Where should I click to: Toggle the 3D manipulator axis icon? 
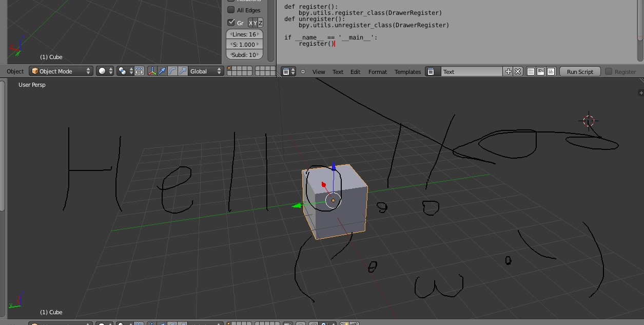pos(152,71)
